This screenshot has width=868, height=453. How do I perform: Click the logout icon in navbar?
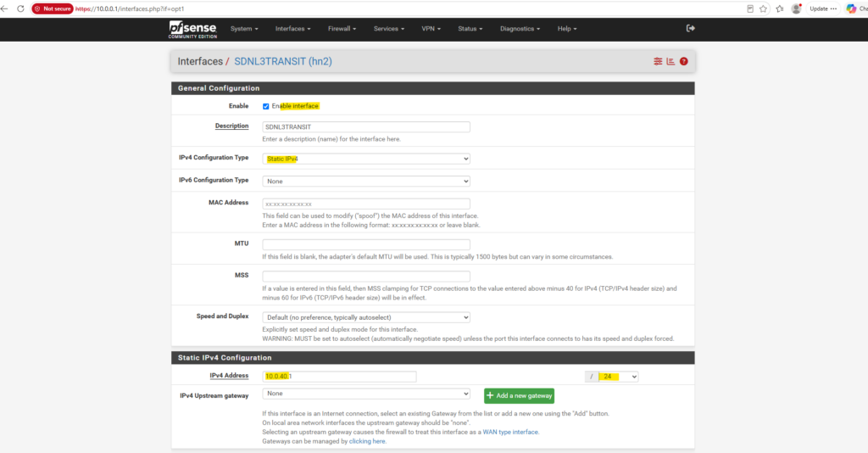(690, 28)
